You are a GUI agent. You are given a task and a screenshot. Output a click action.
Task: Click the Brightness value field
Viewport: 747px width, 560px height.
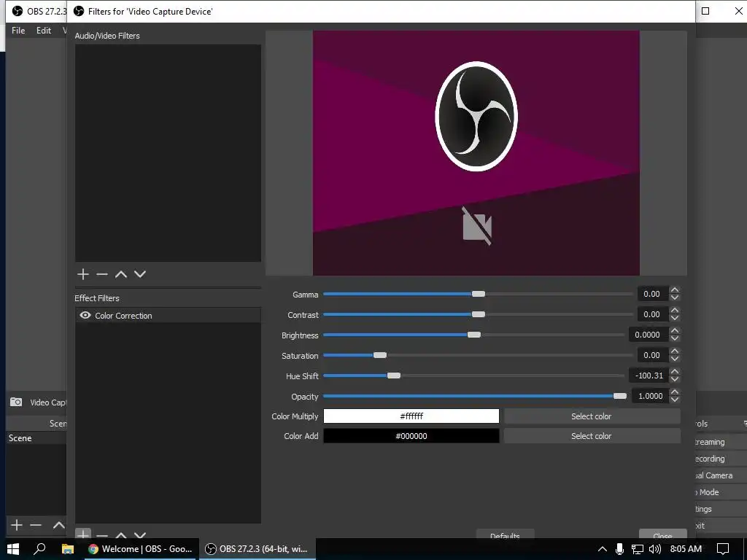click(x=649, y=335)
